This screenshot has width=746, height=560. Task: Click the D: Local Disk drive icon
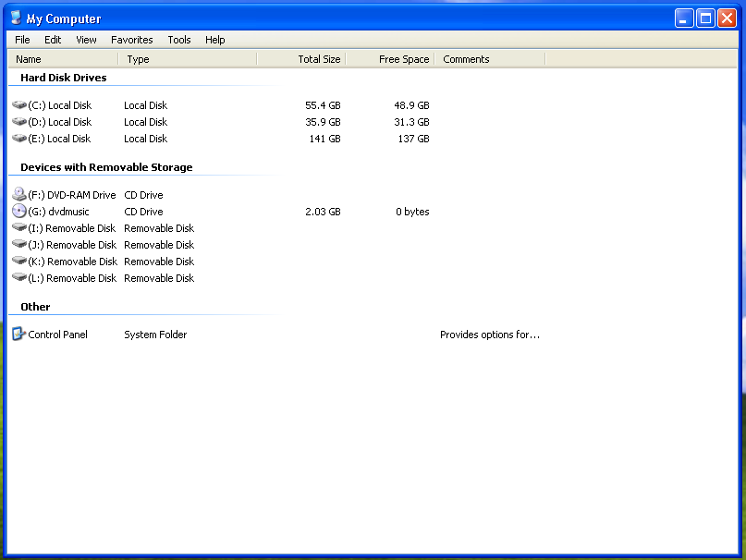click(19, 121)
